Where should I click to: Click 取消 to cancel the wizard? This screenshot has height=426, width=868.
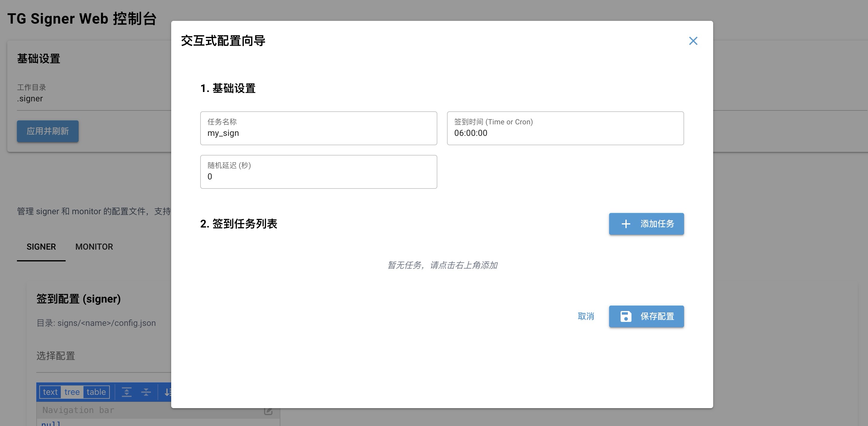tap(586, 316)
